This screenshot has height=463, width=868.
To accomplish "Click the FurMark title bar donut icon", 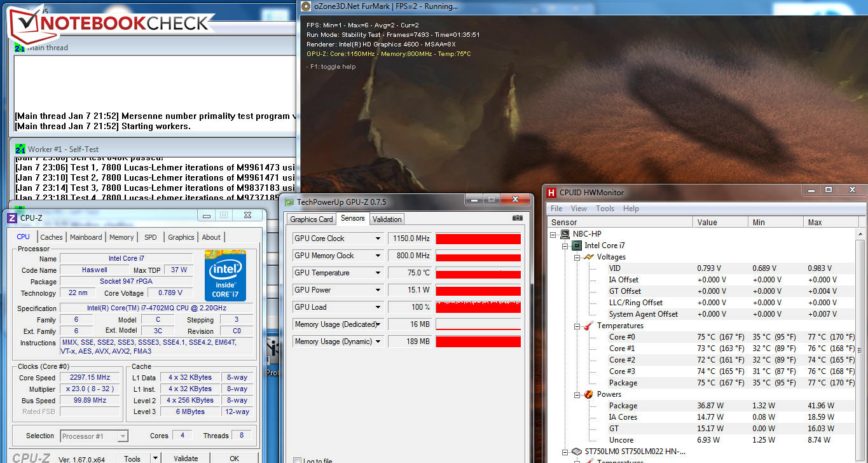I will pyautogui.click(x=305, y=6).
